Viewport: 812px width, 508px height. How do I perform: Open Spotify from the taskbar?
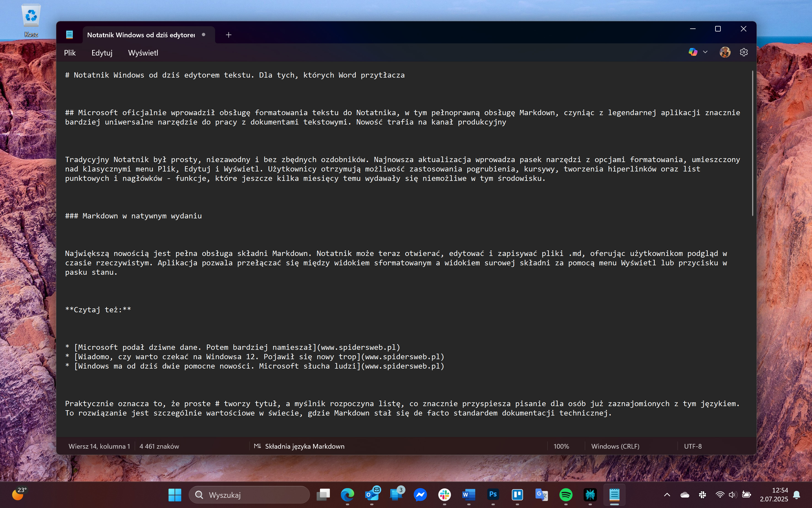pos(566,494)
